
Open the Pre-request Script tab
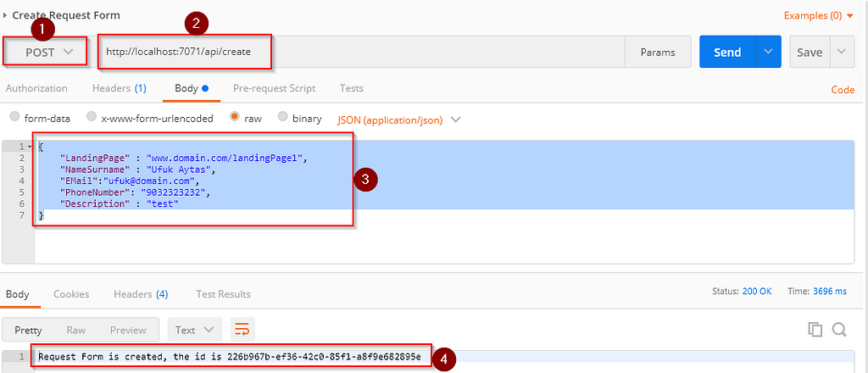[274, 88]
